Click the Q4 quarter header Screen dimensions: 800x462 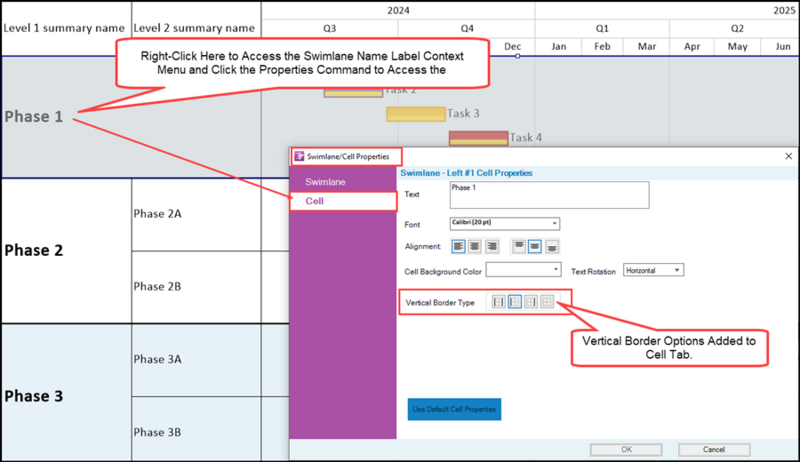467,29
